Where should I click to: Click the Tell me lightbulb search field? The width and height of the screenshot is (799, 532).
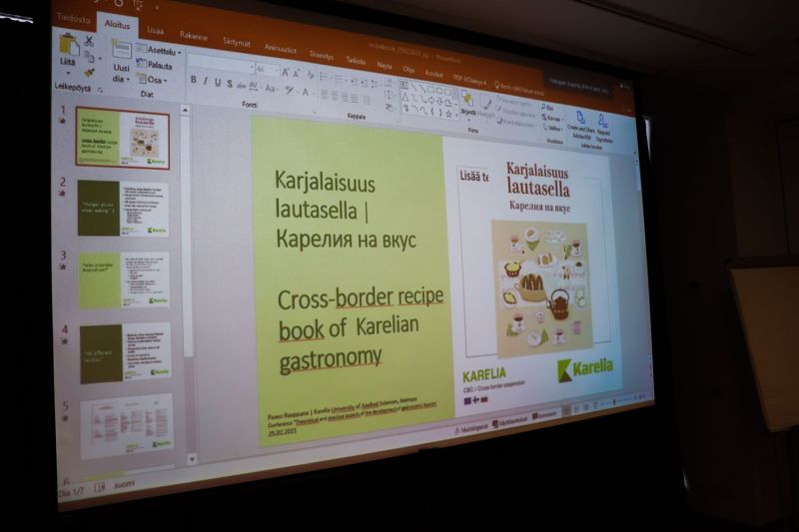[x=518, y=89]
